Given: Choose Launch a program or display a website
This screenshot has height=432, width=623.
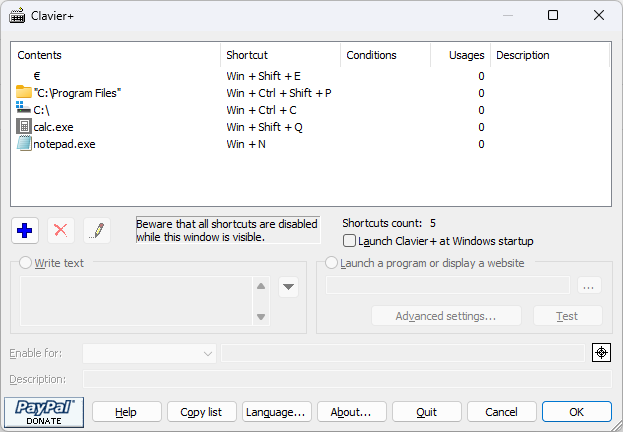Looking at the screenshot, I should coord(332,263).
